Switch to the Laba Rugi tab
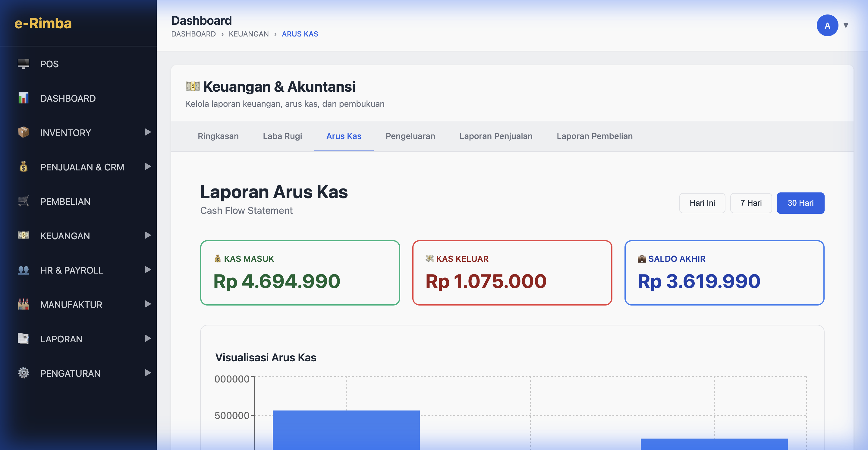This screenshot has width=868, height=450. [x=282, y=136]
